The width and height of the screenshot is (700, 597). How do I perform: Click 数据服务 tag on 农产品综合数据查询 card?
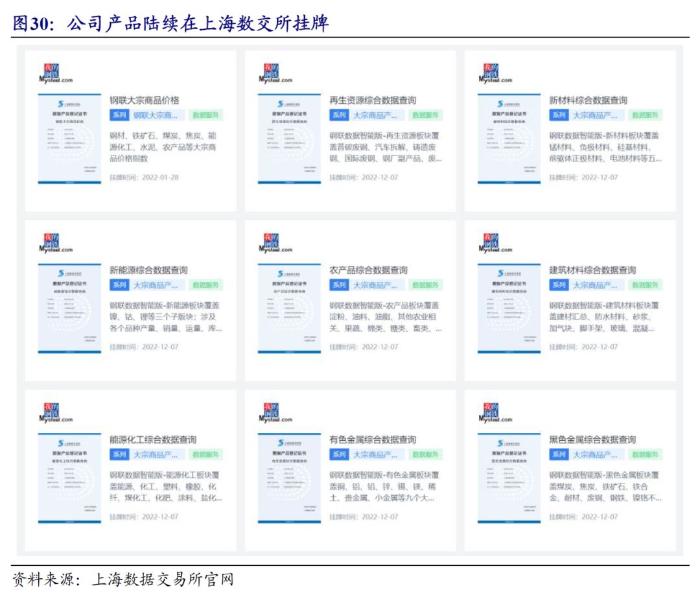(425, 285)
